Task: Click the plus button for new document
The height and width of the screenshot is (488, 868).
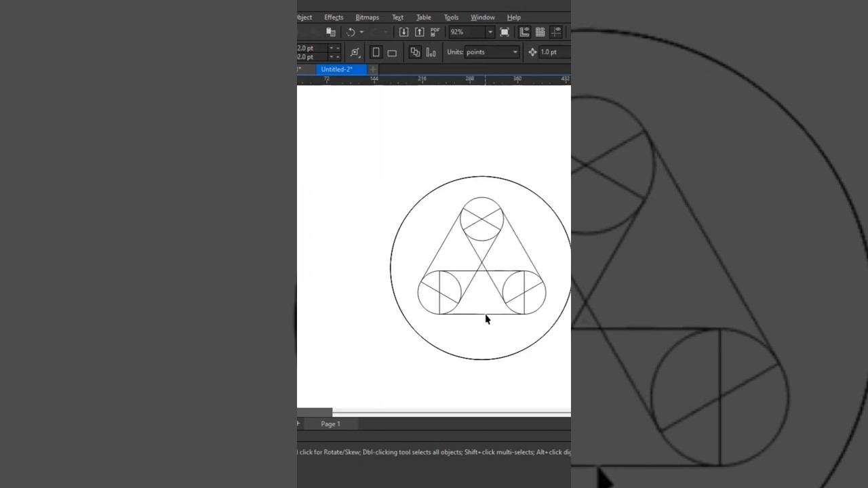Action: click(372, 69)
